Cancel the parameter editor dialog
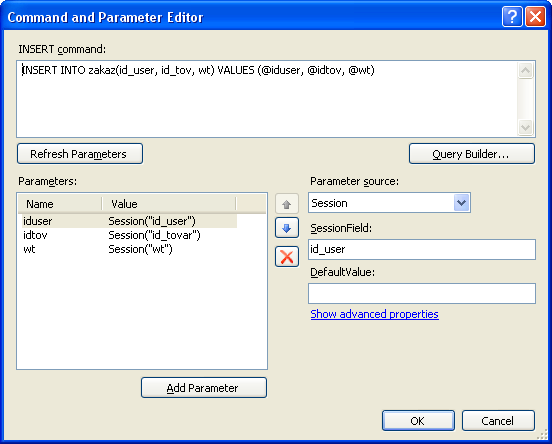Viewport: 552px width, 444px height. click(498, 420)
